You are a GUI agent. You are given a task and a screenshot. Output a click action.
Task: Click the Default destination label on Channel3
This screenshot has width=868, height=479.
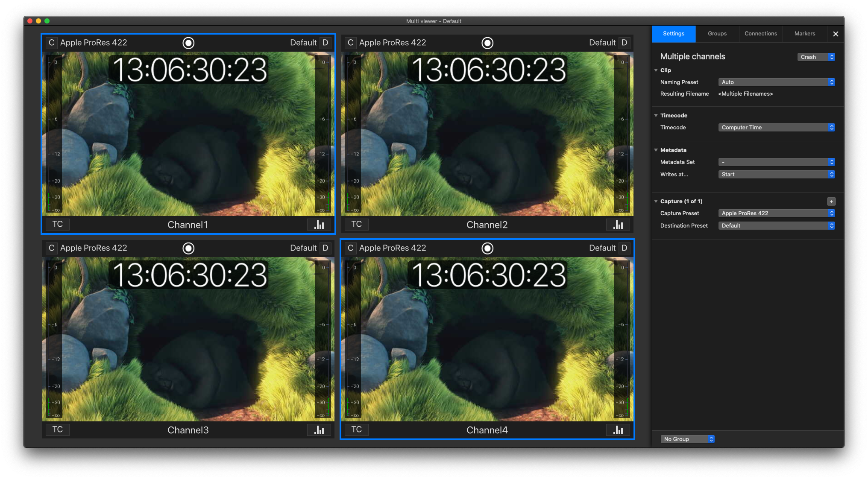coord(303,248)
